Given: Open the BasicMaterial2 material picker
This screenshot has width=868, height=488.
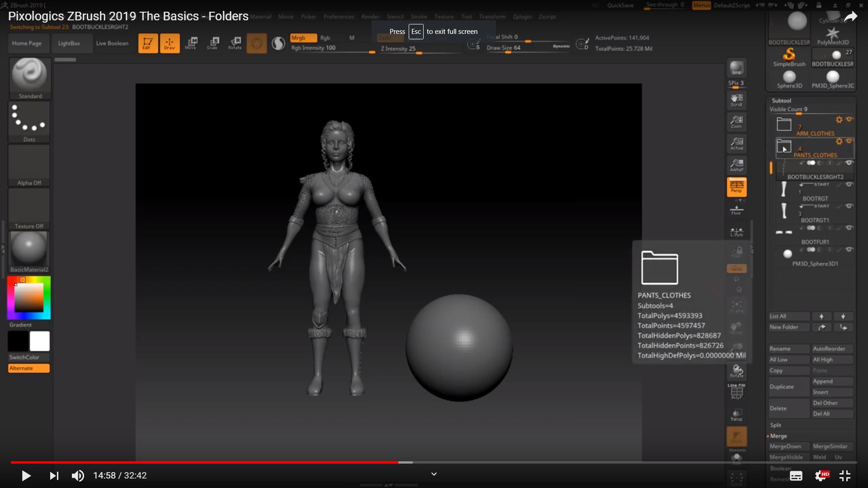Looking at the screenshot, I should coord(29,252).
